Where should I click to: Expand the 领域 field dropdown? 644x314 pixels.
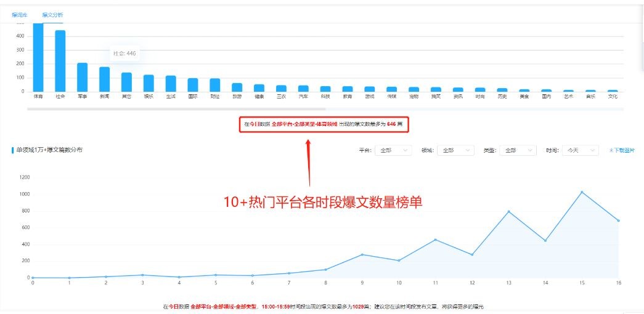[454, 150]
